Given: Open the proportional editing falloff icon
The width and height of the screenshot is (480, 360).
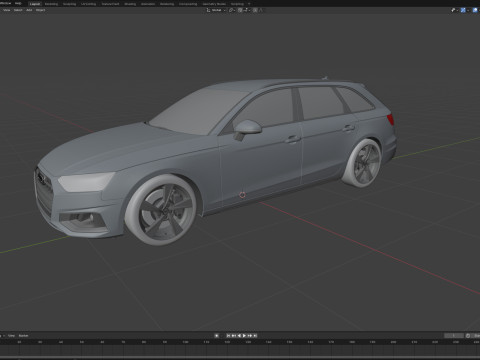Looking at the screenshot, I should pyautogui.click(x=261, y=10).
